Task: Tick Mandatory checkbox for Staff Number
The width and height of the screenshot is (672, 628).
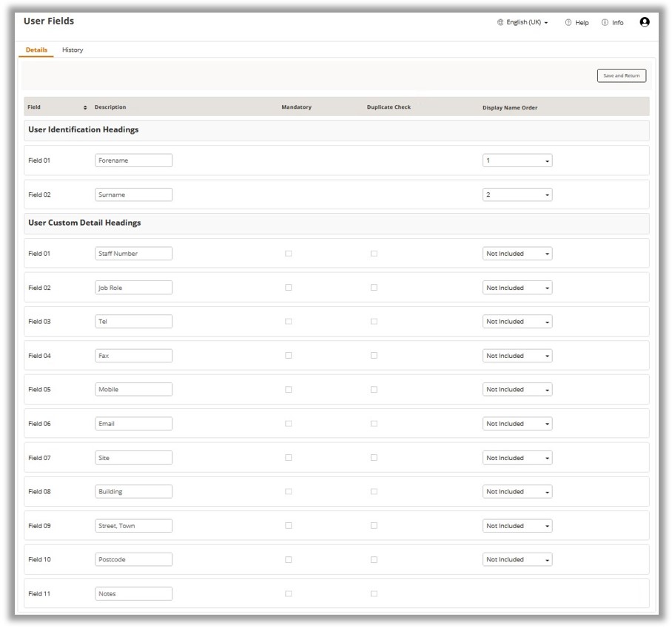Action: click(x=289, y=254)
